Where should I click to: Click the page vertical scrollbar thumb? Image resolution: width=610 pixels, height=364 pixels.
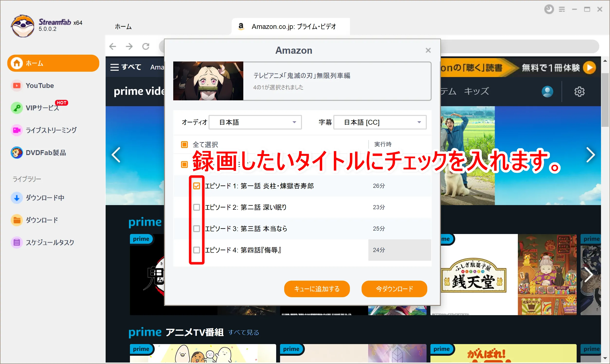pyautogui.click(x=605, y=99)
